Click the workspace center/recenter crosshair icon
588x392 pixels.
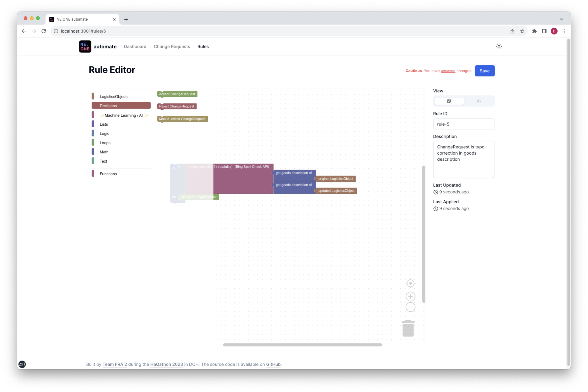tap(410, 283)
